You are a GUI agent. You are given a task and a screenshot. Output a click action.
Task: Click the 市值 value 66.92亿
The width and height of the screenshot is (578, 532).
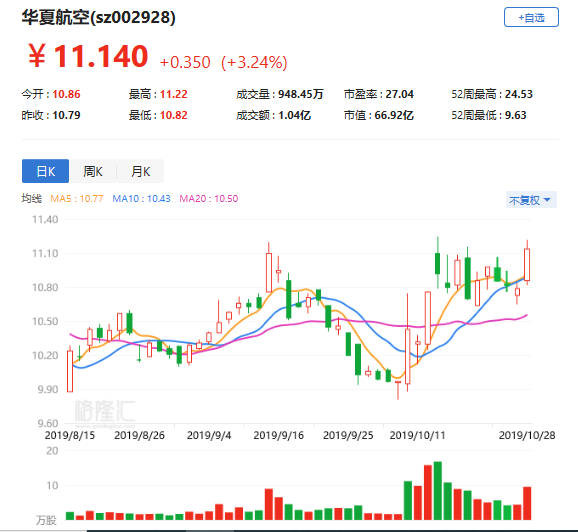click(x=394, y=115)
